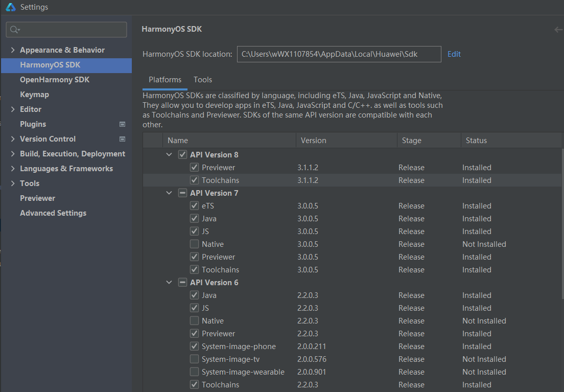Check the System-image-tv checkbox

[x=194, y=359]
